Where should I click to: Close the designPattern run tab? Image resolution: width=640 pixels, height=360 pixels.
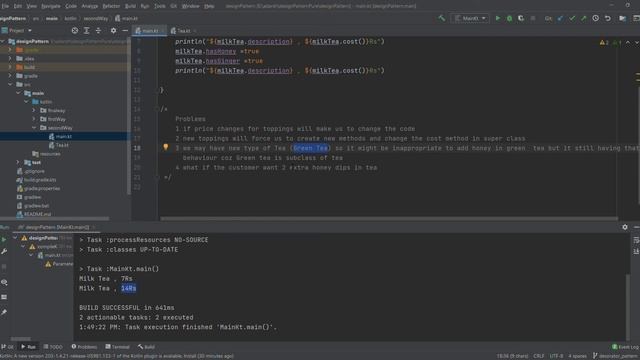click(93, 227)
